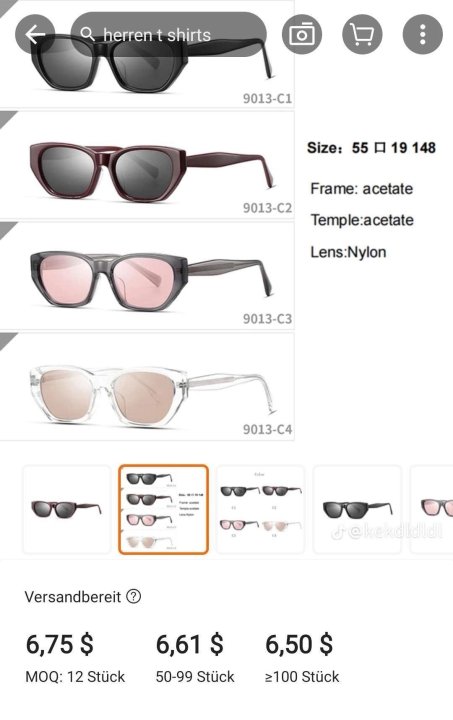Tap the 9013-C1 black sunglasses image
This screenshot has width=453, height=720.
(147, 54)
